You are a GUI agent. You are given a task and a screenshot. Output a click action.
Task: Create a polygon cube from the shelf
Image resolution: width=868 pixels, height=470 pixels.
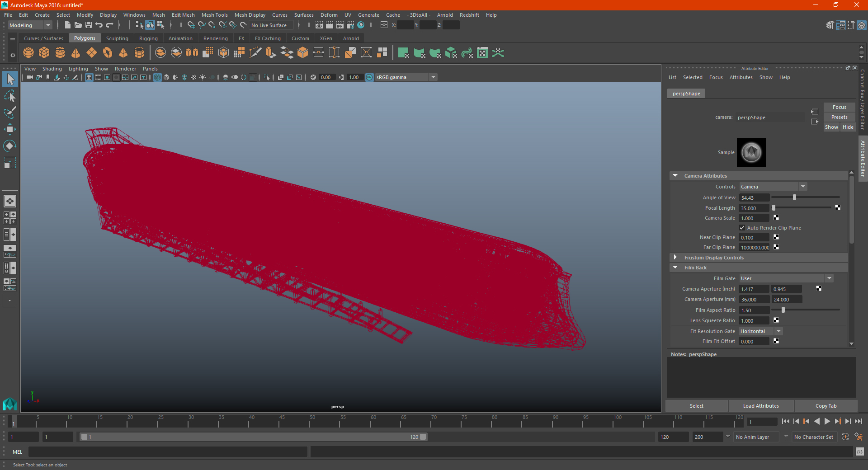point(44,53)
